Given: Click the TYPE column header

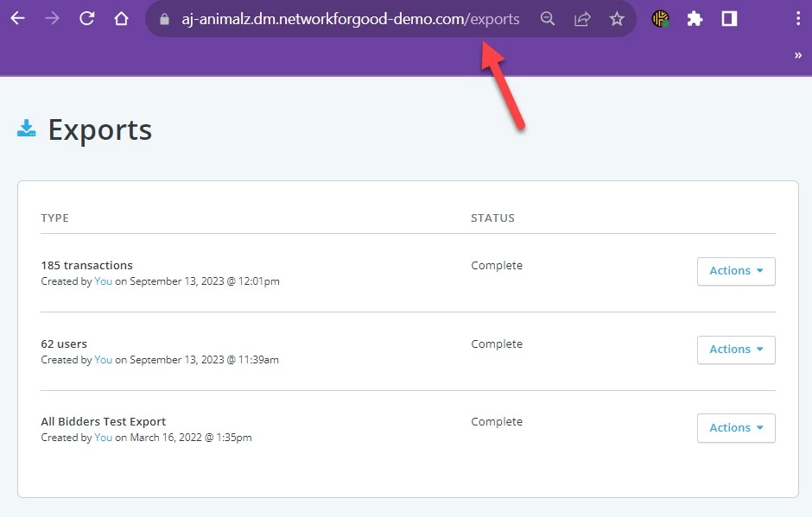Looking at the screenshot, I should click(x=54, y=218).
